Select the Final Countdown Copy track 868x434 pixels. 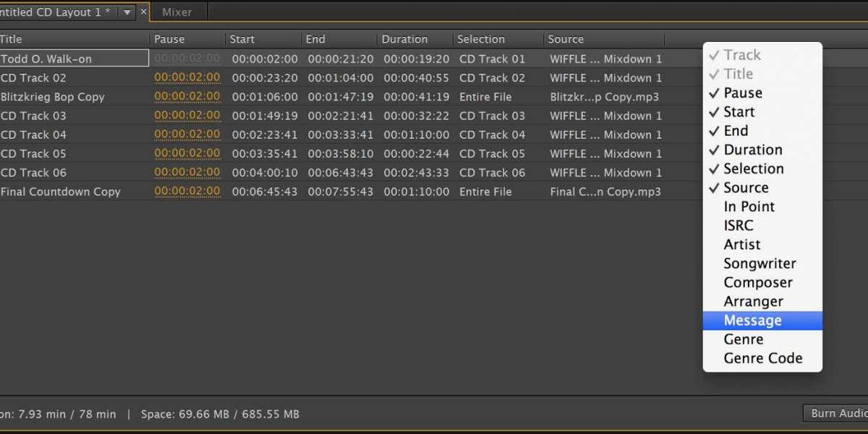pyautogui.click(x=61, y=192)
